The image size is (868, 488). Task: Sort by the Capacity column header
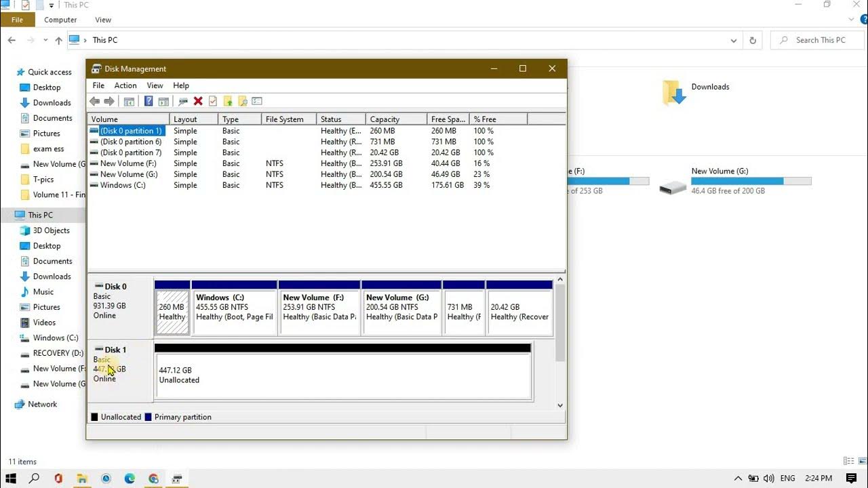tap(396, 119)
